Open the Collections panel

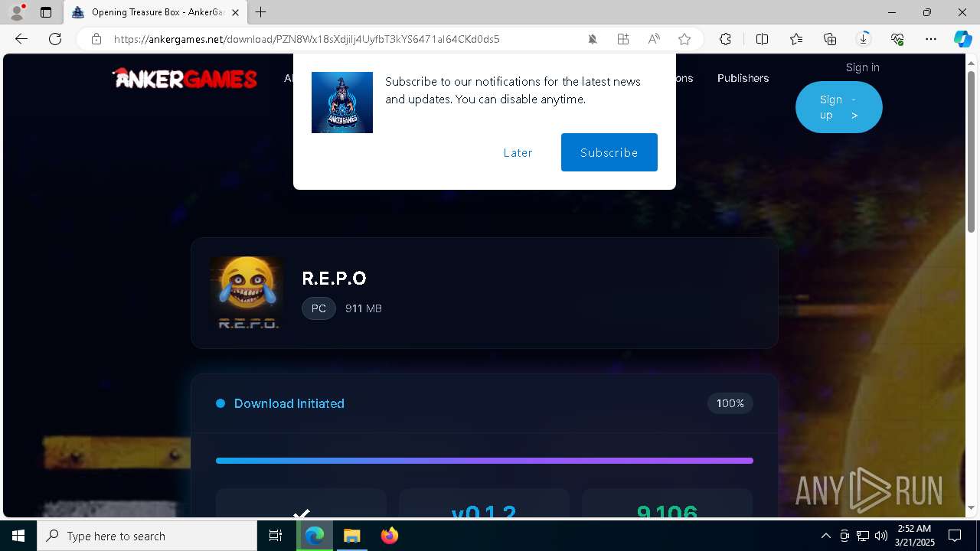[830, 39]
